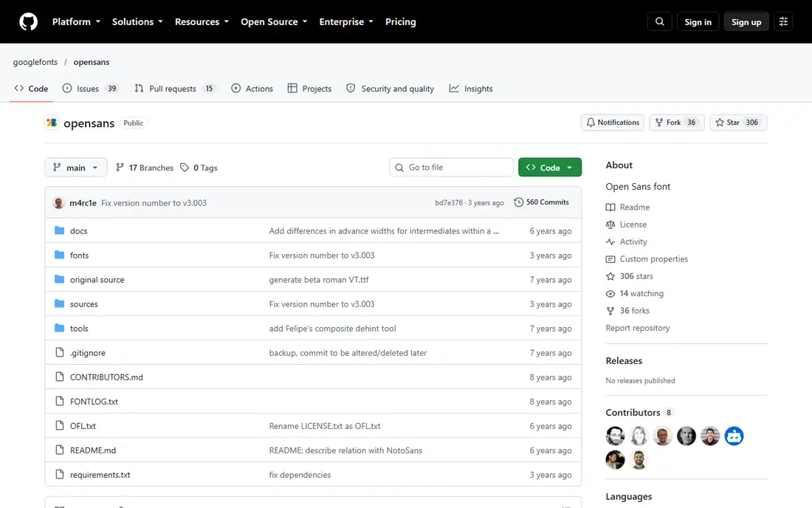Image resolution: width=812 pixels, height=508 pixels.
Task: Switch to the Actions tab
Action: click(x=252, y=89)
